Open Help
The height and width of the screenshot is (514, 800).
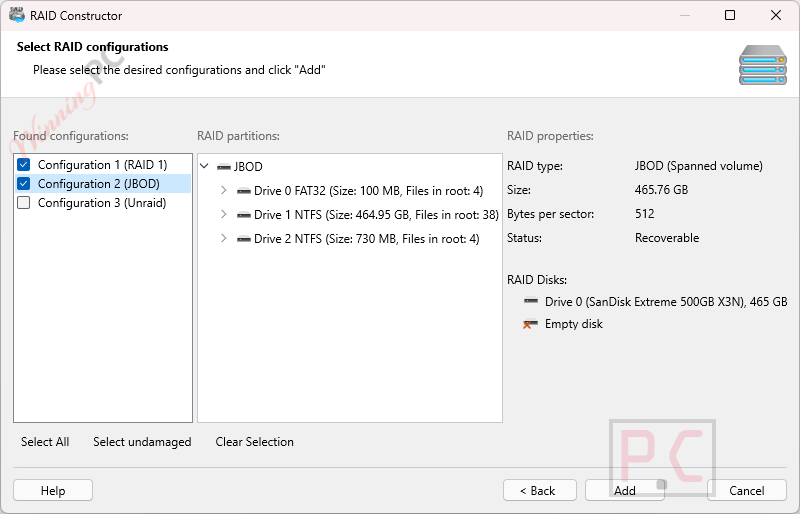(53, 490)
